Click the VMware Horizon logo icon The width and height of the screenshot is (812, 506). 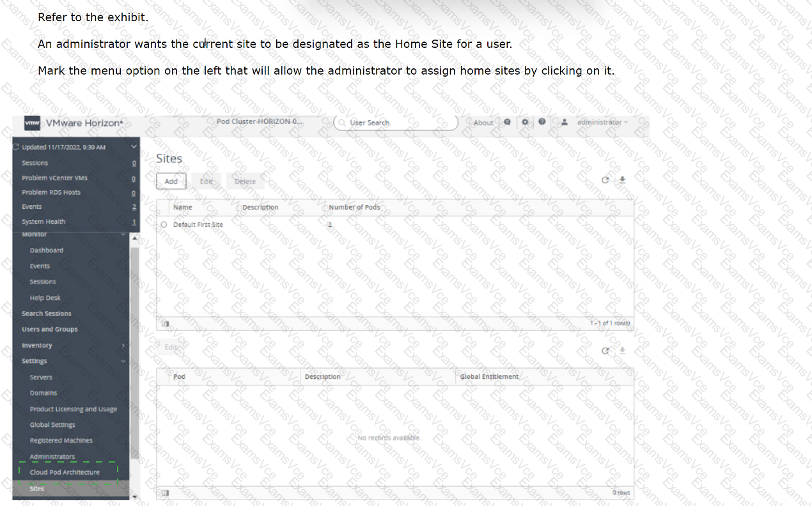coord(33,123)
